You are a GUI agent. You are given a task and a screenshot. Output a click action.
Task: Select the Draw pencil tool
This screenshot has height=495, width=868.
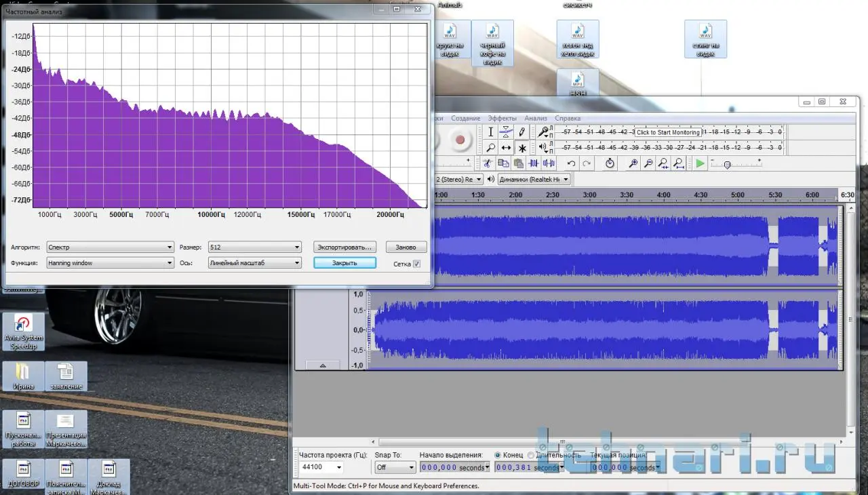[522, 132]
